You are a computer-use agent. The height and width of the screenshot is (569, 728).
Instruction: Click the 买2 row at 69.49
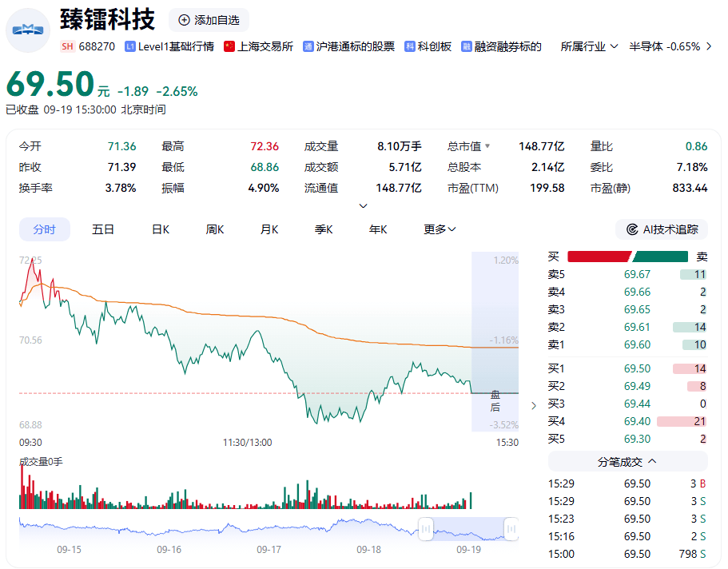pyautogui.click(x=628, y=387)
